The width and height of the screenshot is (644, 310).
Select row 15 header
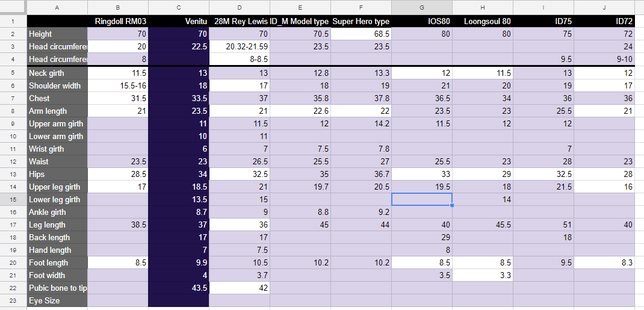tap(13, 200)
